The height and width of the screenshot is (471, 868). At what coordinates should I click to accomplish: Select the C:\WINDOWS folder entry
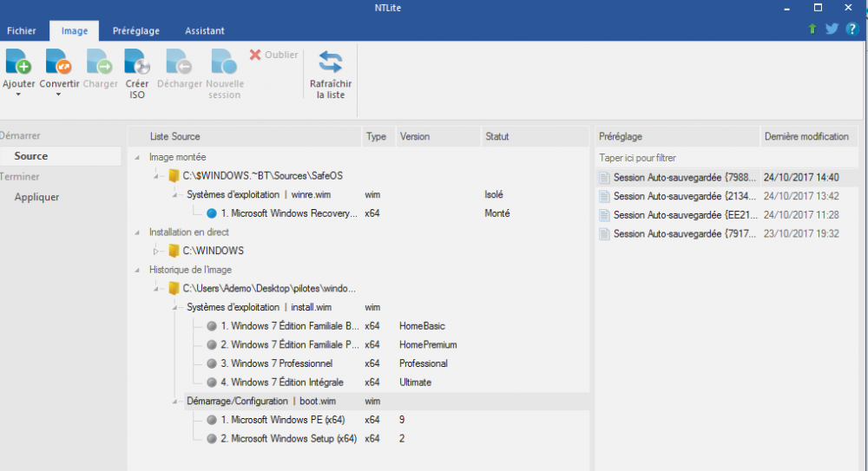(x=213, y=251)
